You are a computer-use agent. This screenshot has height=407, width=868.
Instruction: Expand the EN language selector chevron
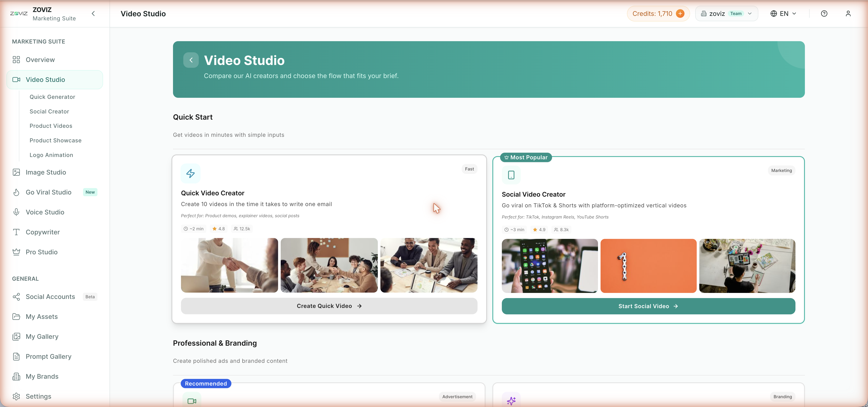pos(794,14)
